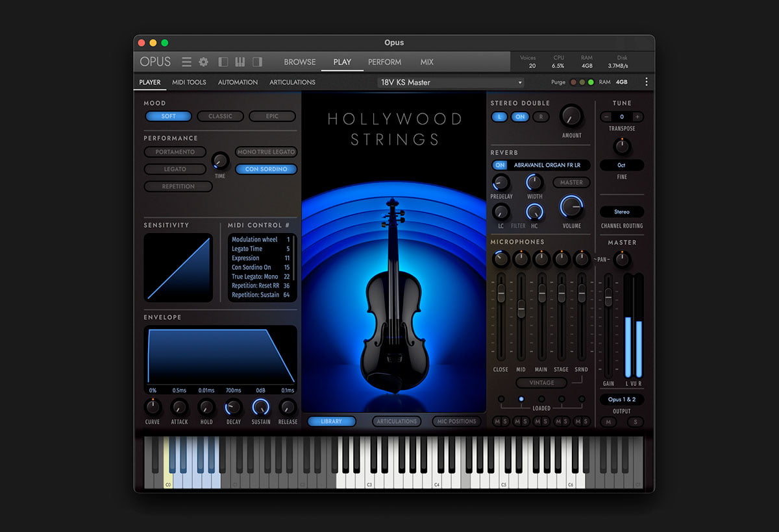Screen dimensions: 779x532
Task: Open the Abravanel Organ FR LR reverb preset list
Action: click(x=549, y=165)
